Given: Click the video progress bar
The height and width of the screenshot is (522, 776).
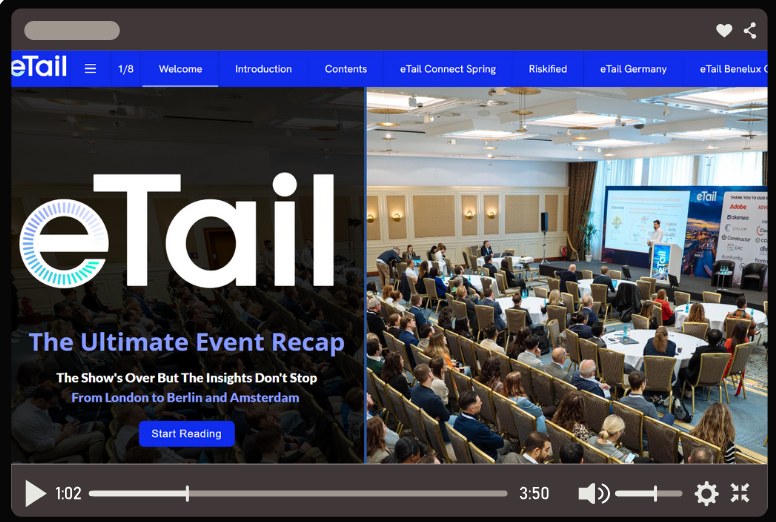Looking at the screenshot, I should (x=297, y=493).
